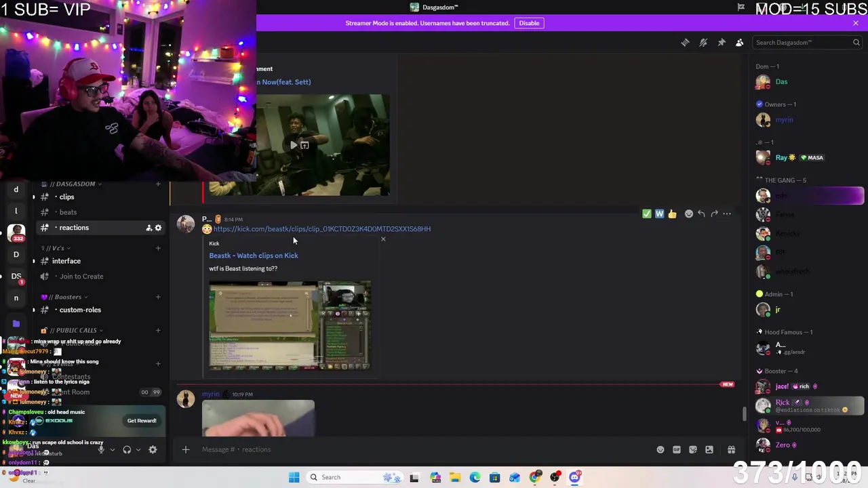Image resolution: width=868 pixels, height=488 pixels.
Task: Open reactions channel settings gear
Action: click(x=158, y=228)
